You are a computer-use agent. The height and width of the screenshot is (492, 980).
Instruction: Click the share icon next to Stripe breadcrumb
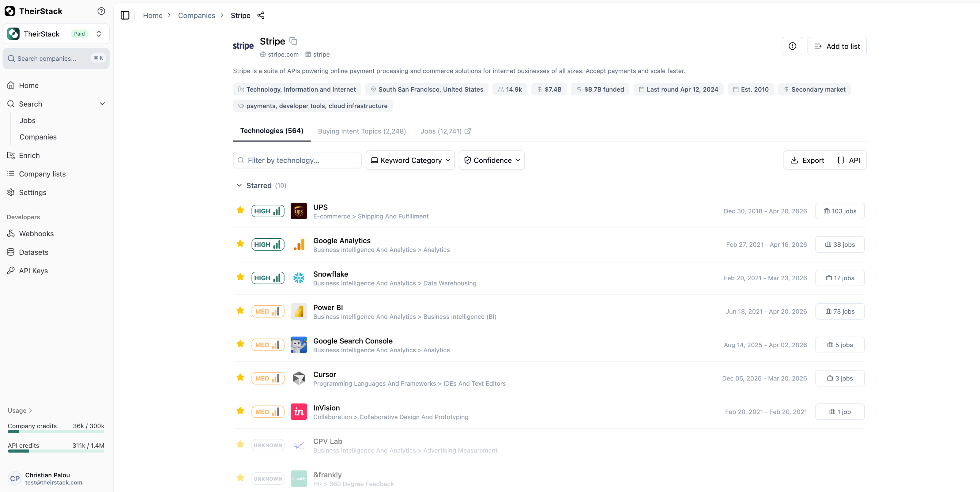(x=261, y=15)
